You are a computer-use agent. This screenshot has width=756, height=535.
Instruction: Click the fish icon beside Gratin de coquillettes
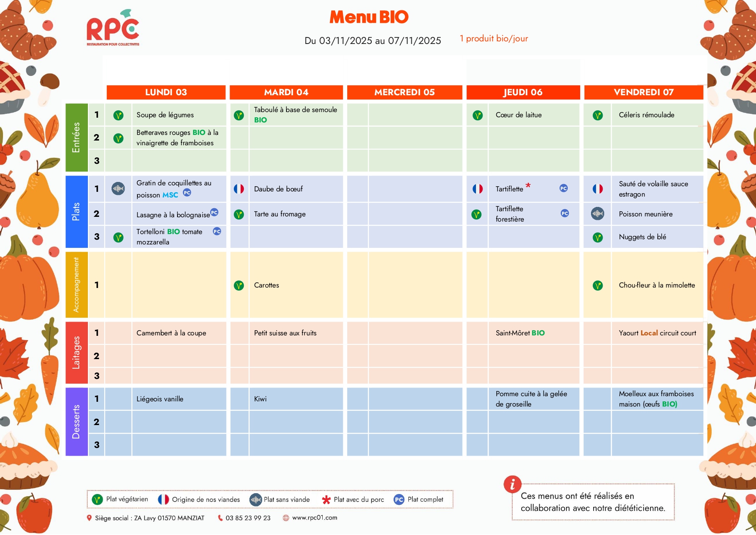click(x=118, y=188)
